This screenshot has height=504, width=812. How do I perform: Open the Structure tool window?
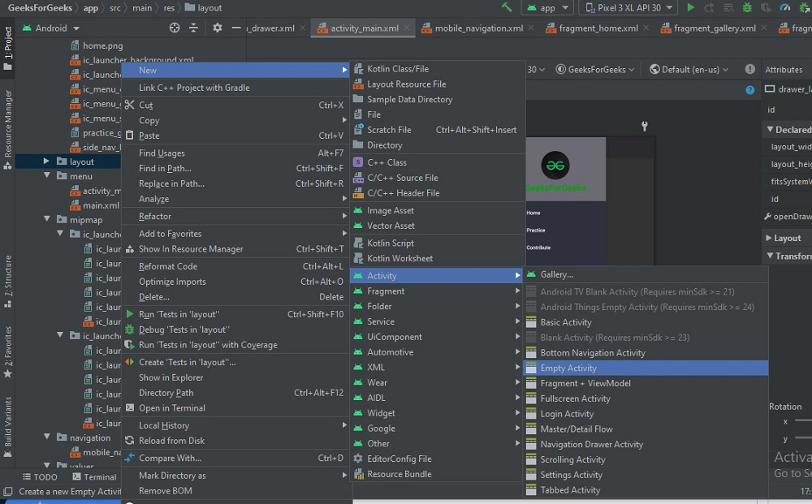8,282
